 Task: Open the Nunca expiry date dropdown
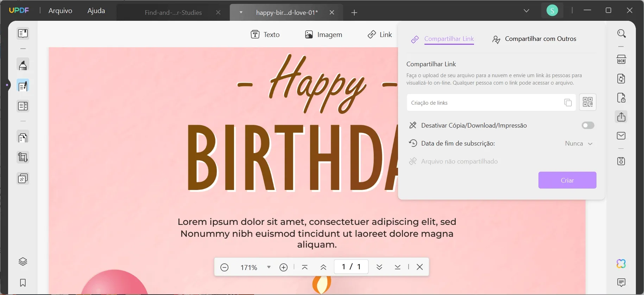(x=579, y=143)
